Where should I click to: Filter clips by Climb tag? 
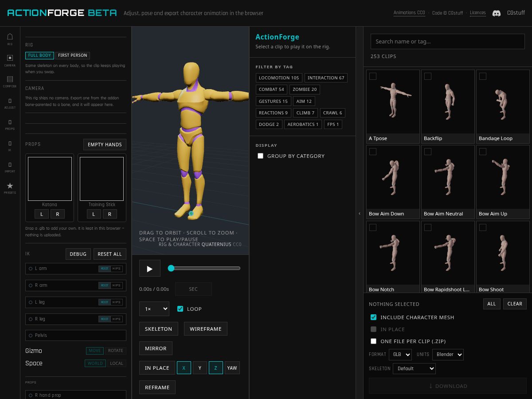pyautogui.click(x=305, y=113)
